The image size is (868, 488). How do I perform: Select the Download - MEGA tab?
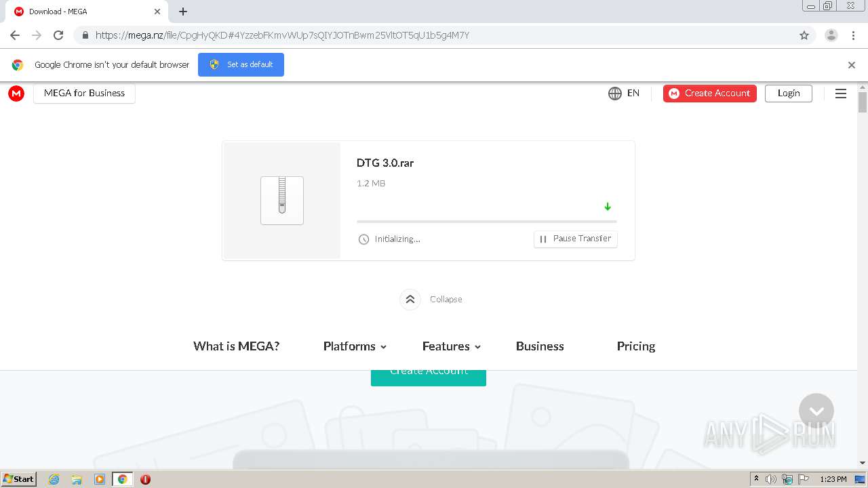point(85,12)
